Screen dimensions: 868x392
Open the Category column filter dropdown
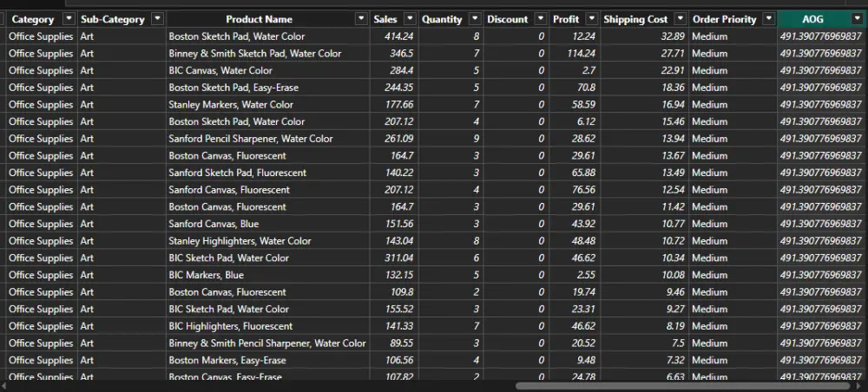click(67, 19)
